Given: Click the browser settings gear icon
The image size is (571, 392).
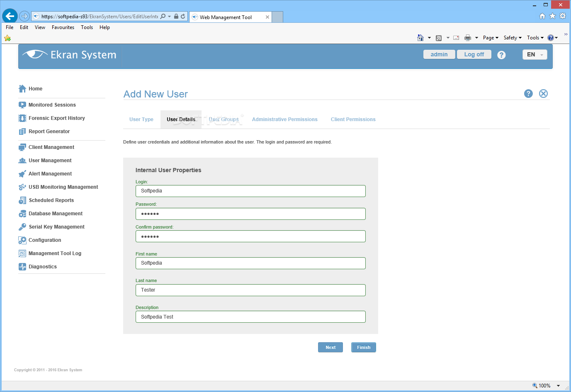Looking at the screenshot, I should (x=563, y=16).
